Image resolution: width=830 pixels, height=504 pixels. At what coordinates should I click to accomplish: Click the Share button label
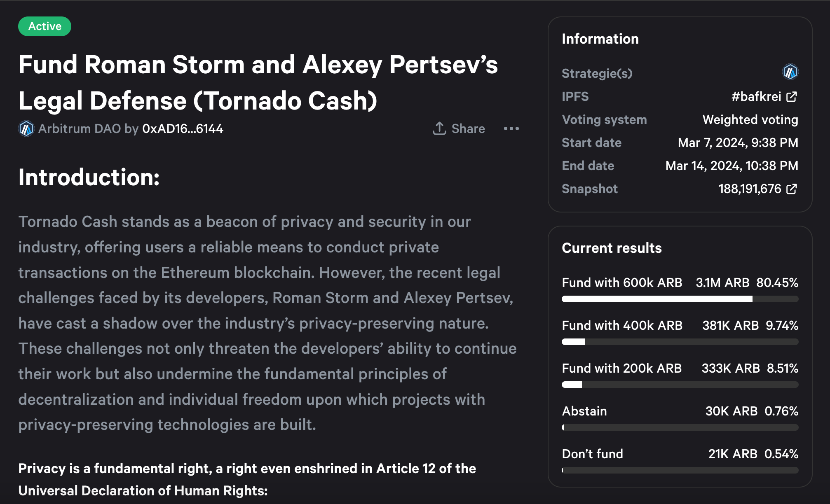[x=468, y=129]
